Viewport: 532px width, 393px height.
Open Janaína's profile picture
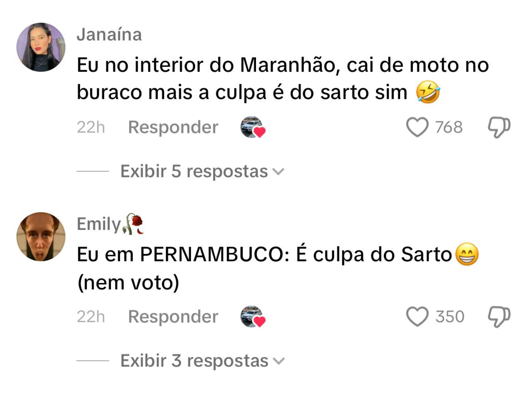pyautogui.click(x=41, y=47)
